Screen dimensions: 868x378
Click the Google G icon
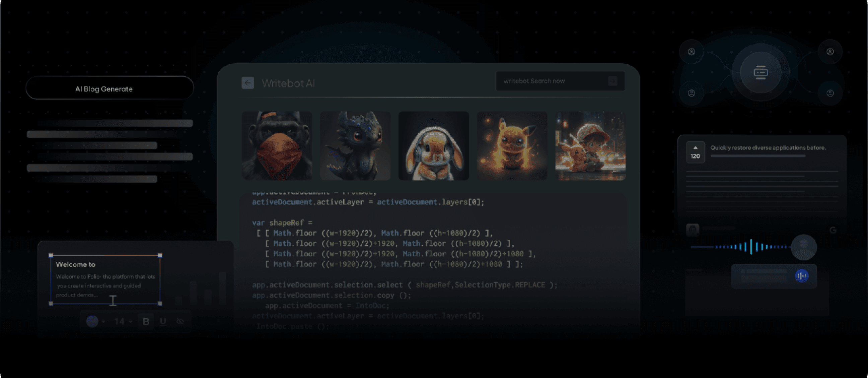click(833, 230)
